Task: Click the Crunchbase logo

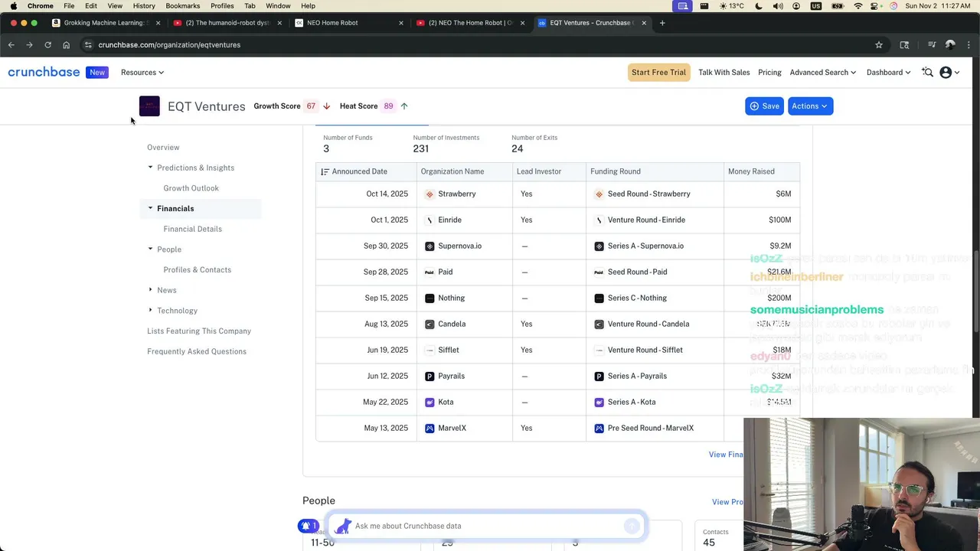Action: coord(44,72)
